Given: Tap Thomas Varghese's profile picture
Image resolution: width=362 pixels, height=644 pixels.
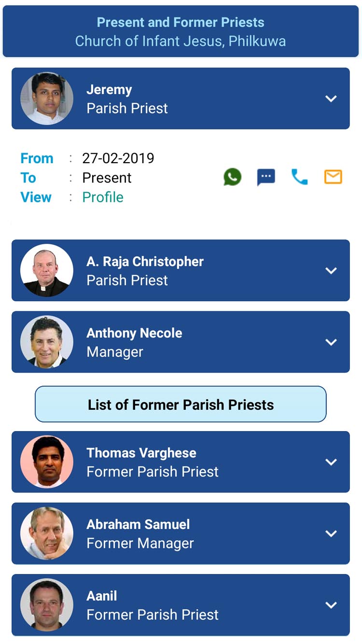Looking at the screenshot, I should tap(47, 462).
